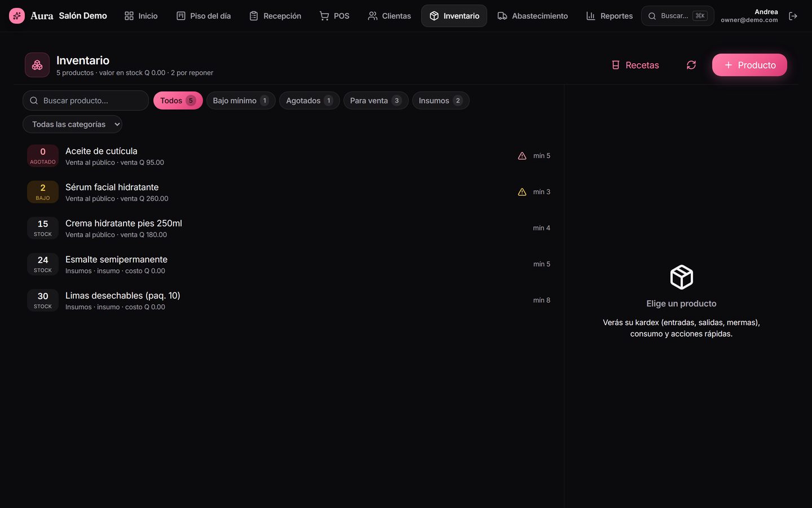
Task: Click the red warning icon beside min 5
Action: [x=522, y=156]
